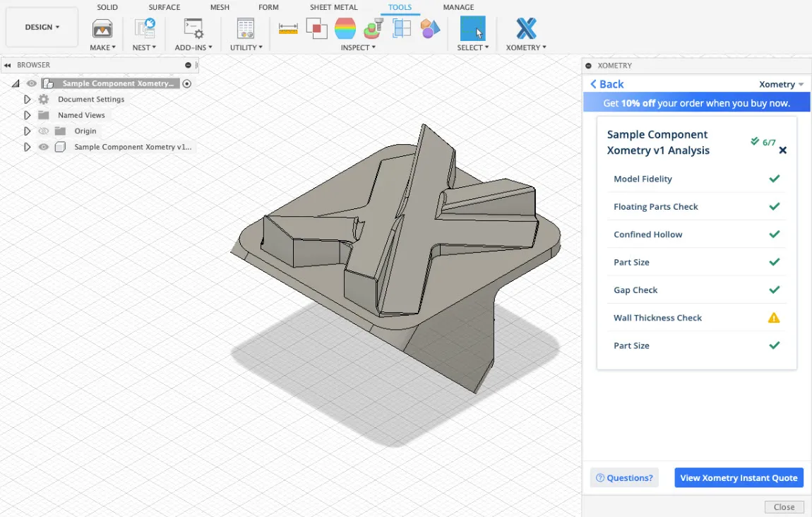Toggle visibility eye for Origin folder
812x517 pixels.
(44, 131)
